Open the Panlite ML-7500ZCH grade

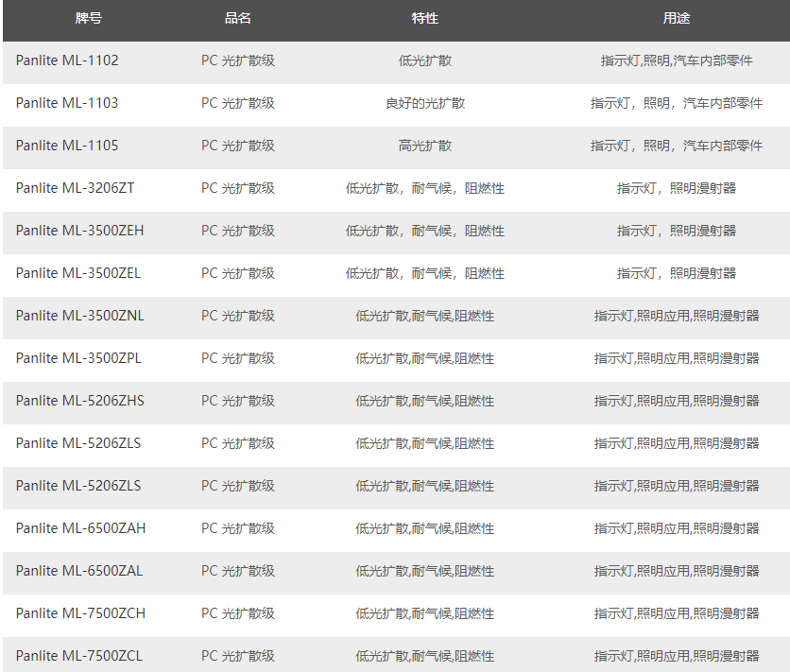80,613
